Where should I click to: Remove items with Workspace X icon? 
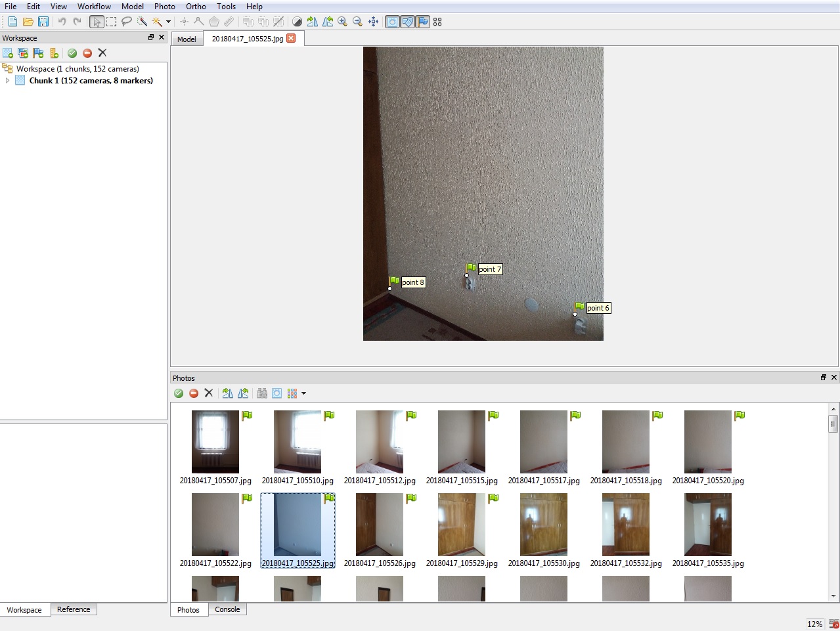coord(102,53)
